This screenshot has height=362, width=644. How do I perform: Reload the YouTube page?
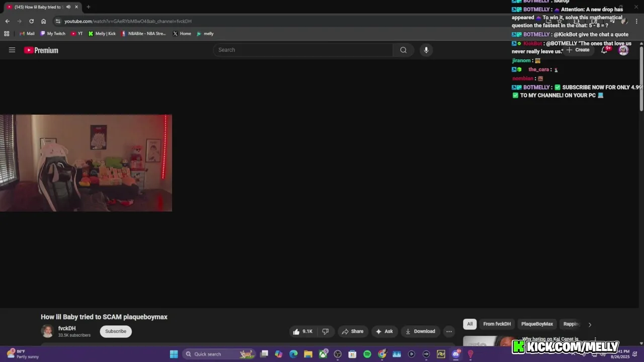click(x=31, y=21)
